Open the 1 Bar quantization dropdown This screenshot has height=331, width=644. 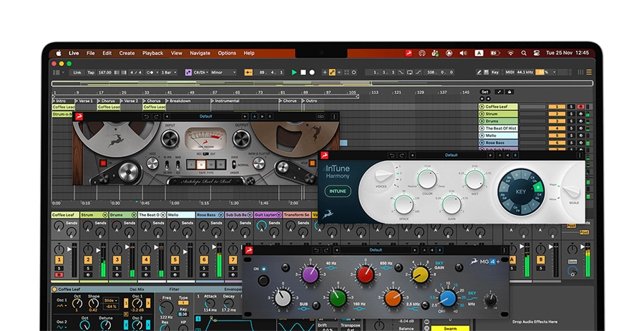[x=169, y=72]
